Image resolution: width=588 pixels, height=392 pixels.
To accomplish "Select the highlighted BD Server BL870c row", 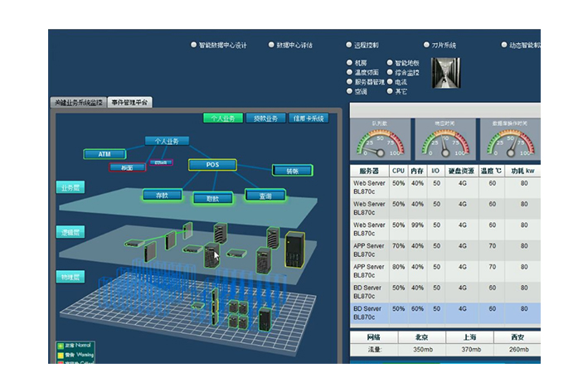I will (x=445, y=313).
